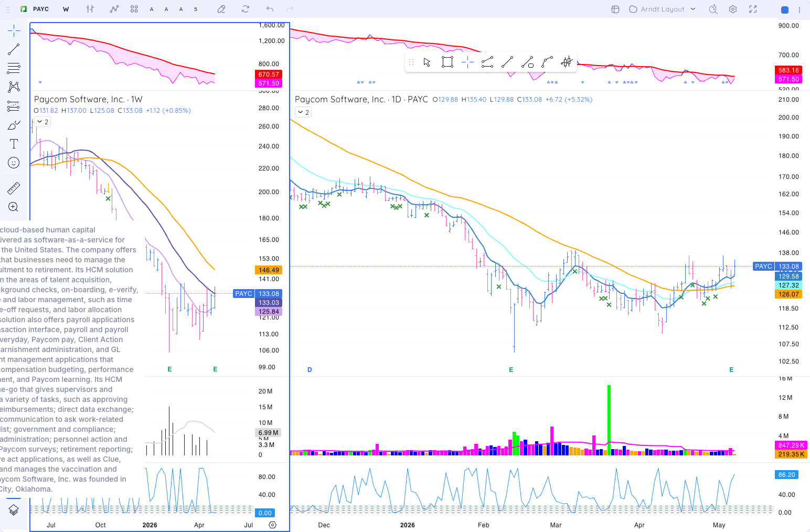Click the second A template button
This screenshot has height=532, width=810.
[166, 9]
